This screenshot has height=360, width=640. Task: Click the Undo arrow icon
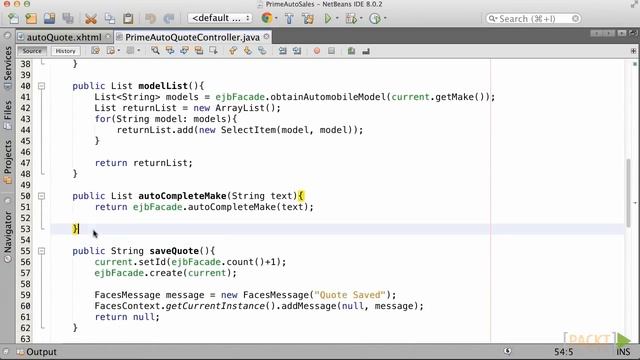coord(150,18)
